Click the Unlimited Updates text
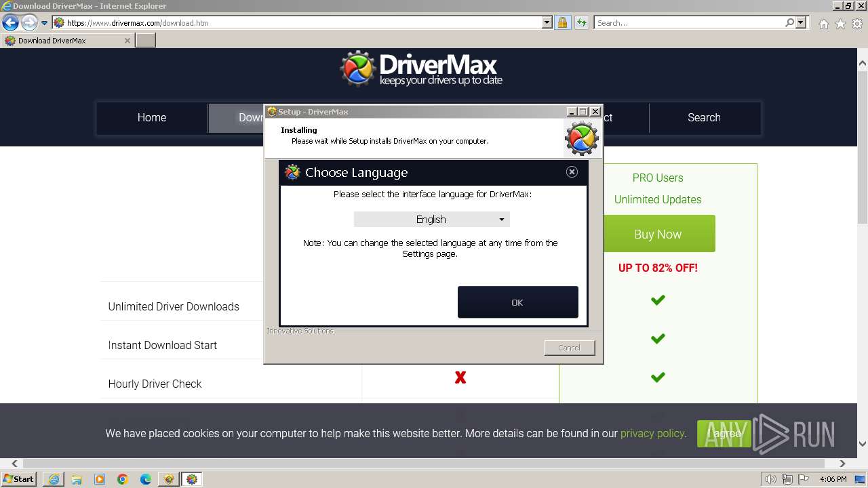 click(x=658, y=199)
